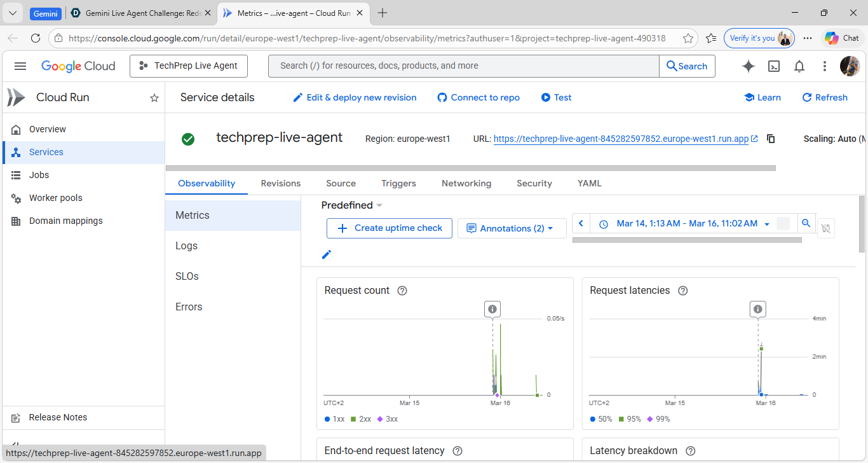Show help for Request count chart
This screenshot has height=463, width=868.
pyautogui.click(x=402, y=291)
